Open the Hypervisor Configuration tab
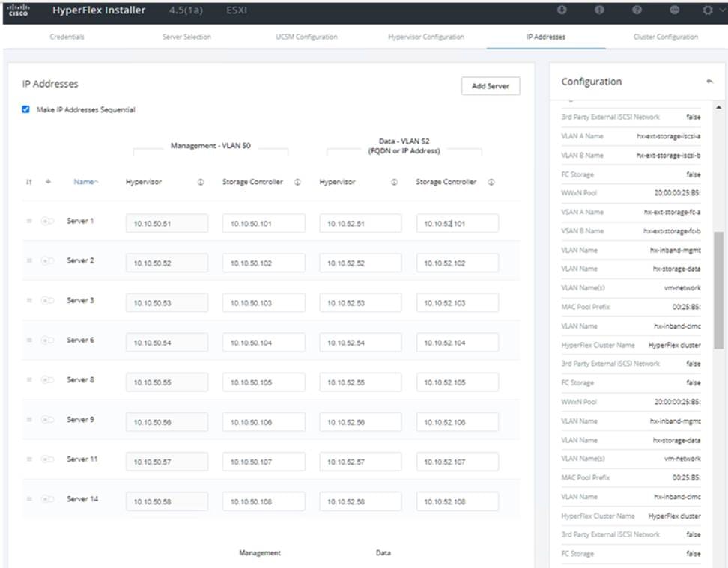This screenshot has width=728, height=568. pos(426,37)
